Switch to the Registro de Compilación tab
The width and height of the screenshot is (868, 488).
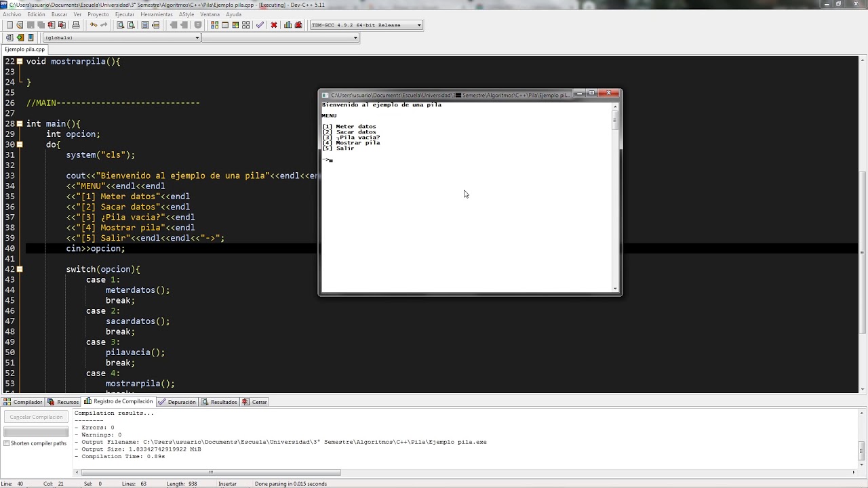point(119,401)
